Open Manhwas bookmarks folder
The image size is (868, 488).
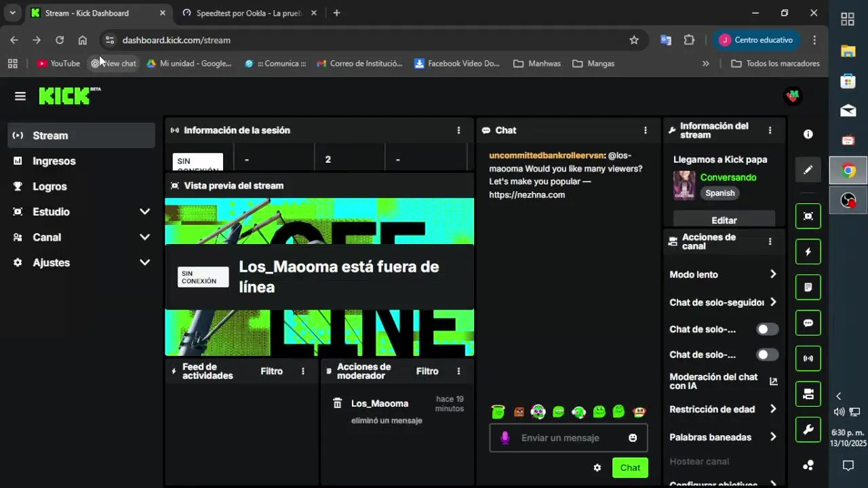(537, 63)
